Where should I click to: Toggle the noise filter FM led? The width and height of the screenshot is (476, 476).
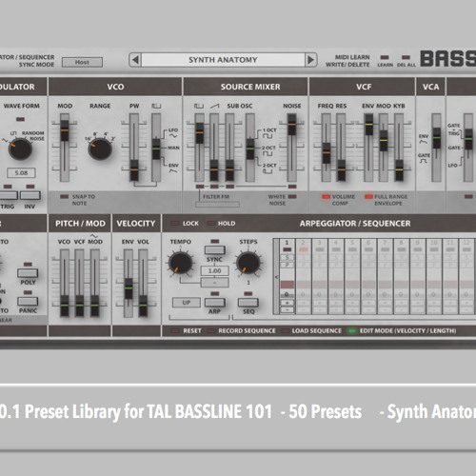click(x=292, y=187)
